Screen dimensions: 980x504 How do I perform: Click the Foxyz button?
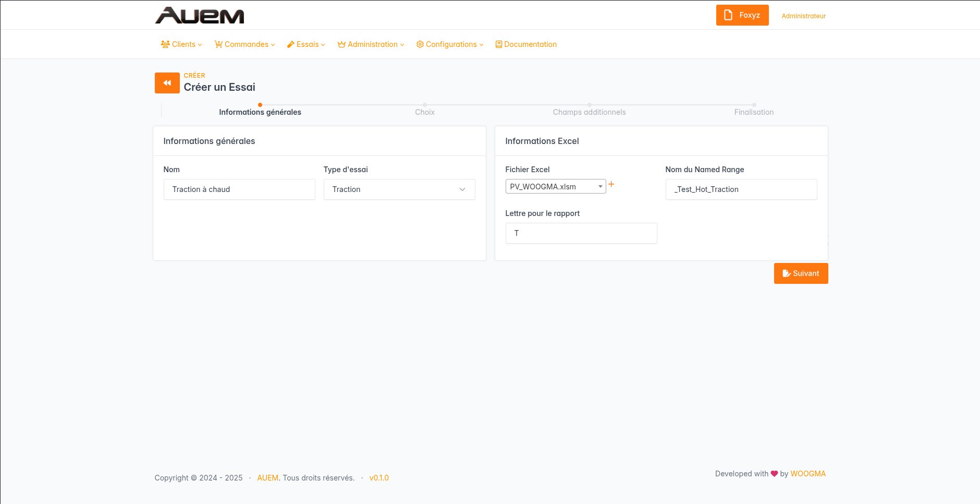coord(742,15)
